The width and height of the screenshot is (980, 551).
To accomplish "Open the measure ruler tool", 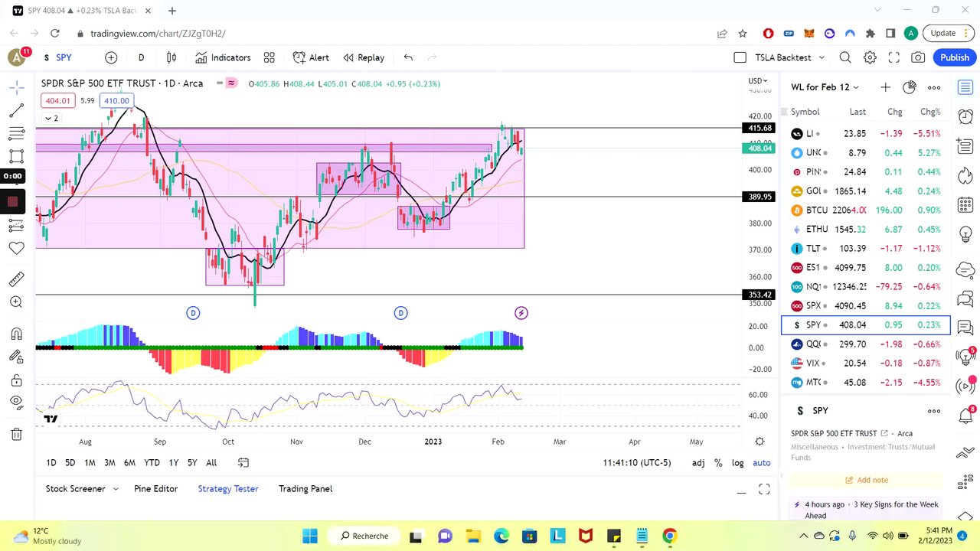I will [x=16, y=279].
